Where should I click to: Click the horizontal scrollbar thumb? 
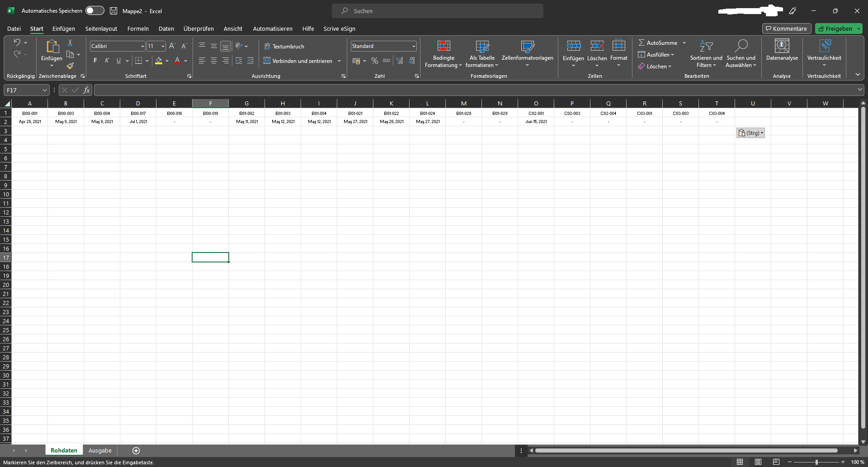[x=686, y=451]
